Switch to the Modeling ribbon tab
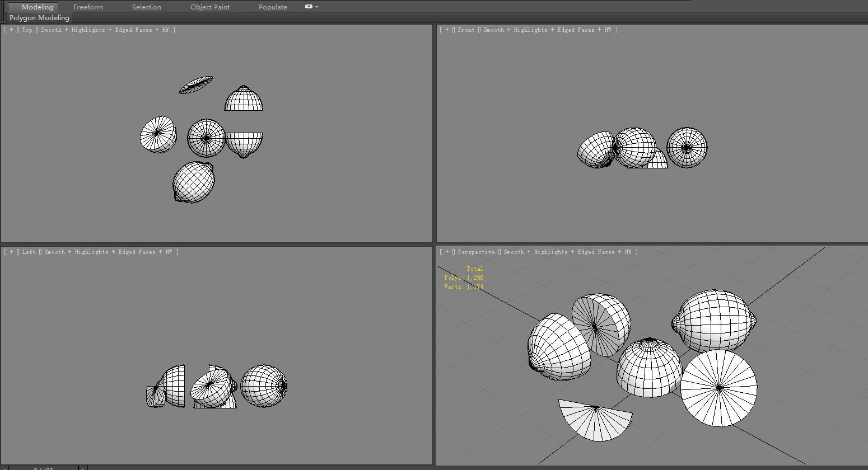 pyautogui.click(x=38, y=7)
